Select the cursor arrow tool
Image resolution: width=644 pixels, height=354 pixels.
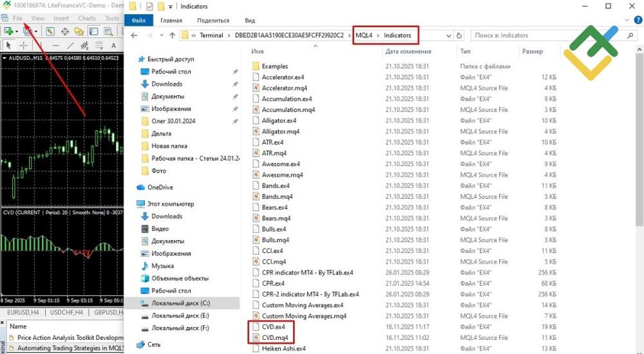9,45
